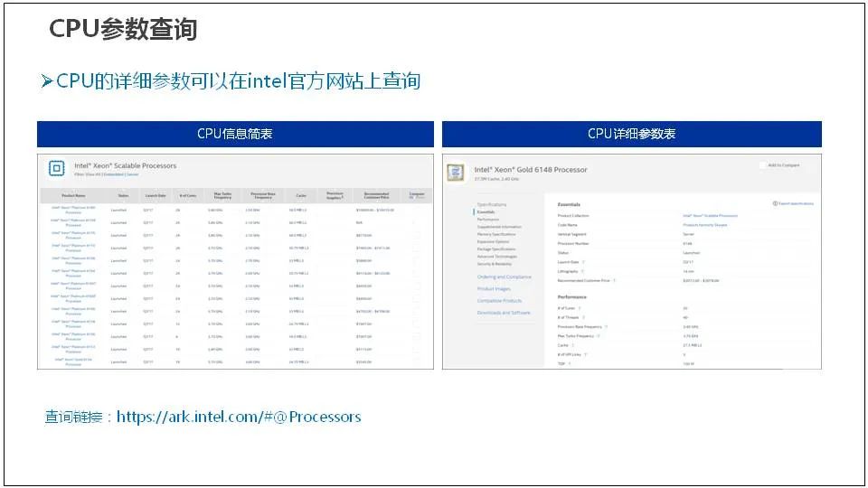The height and width of the screenshot is (488, 868).
Task: Click the Xeon Scalable Processors chip icon
Action: click(56, 168)
